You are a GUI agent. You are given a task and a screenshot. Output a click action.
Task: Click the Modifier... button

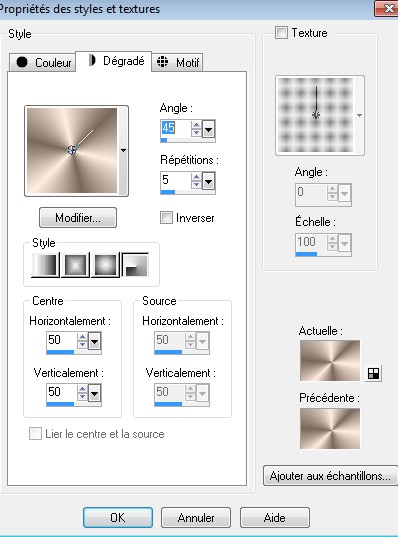78,217
